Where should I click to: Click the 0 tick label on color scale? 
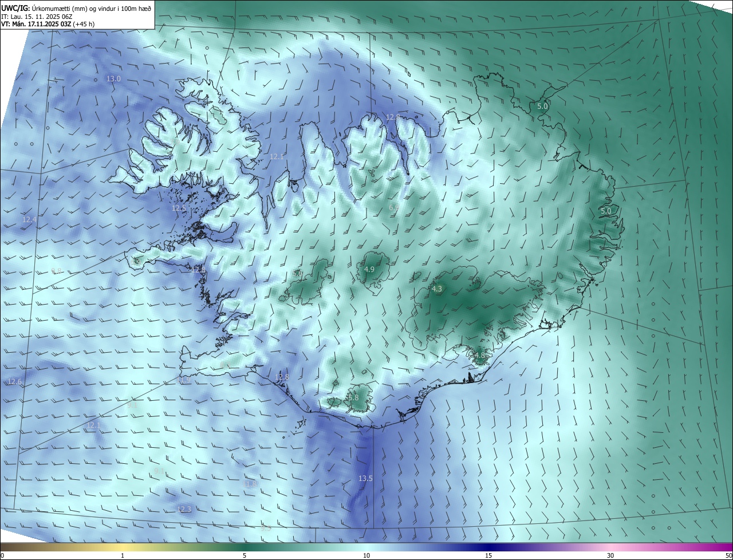point(2,555)
